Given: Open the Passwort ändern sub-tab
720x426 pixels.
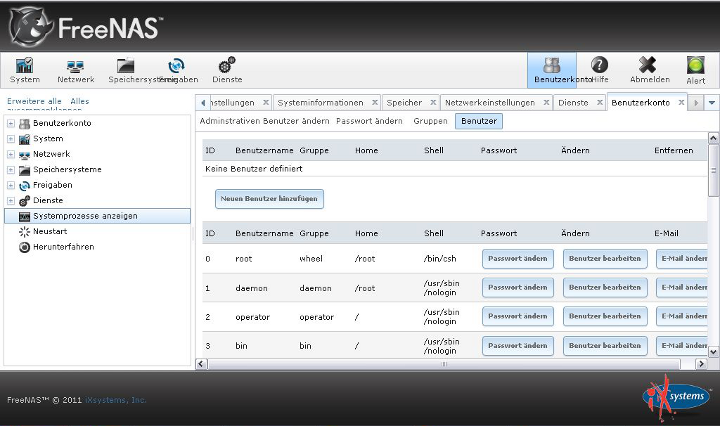Looking at the screenshot, I should (369, 121).
